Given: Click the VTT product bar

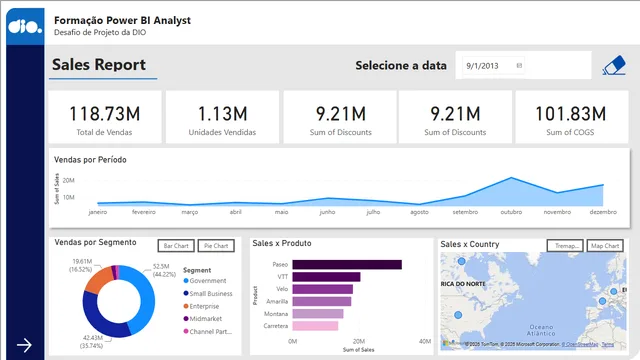Looking at the screenshot, I should pos(327,277).
